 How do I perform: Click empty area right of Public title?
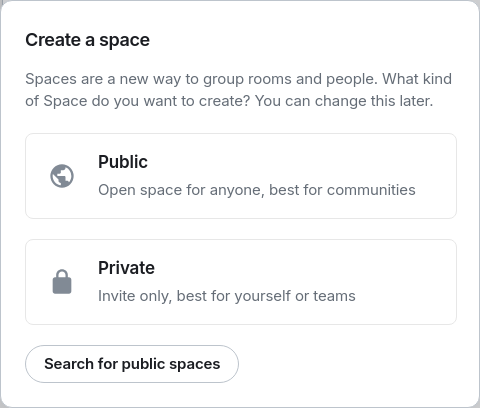click(x=300, y=162)
